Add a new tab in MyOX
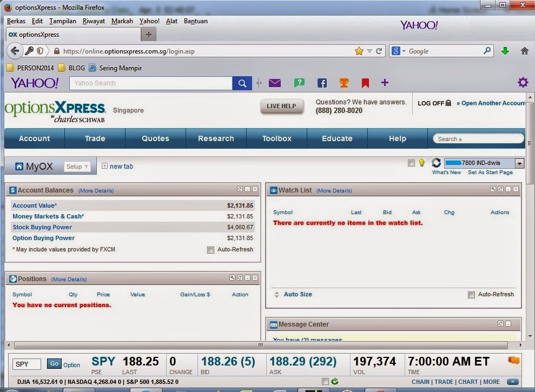The width and height of the screenshot is (535, 392). (117, 166)
